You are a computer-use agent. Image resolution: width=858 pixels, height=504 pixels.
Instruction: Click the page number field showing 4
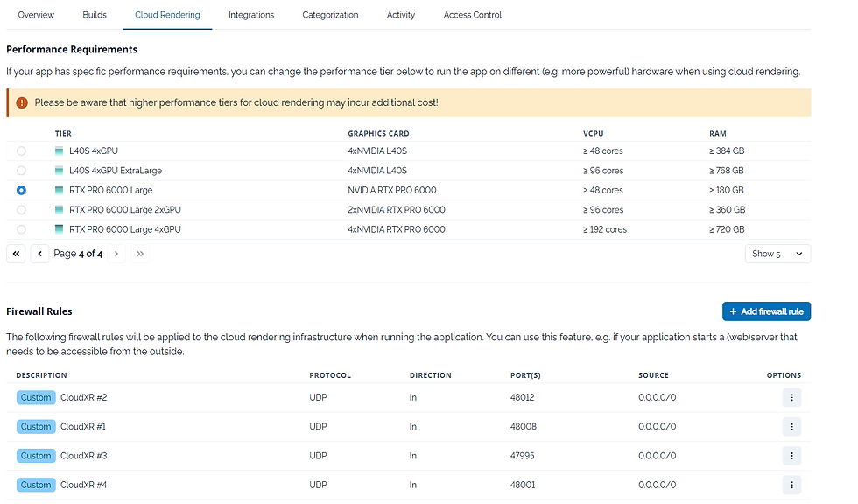[x=78, y=253]
